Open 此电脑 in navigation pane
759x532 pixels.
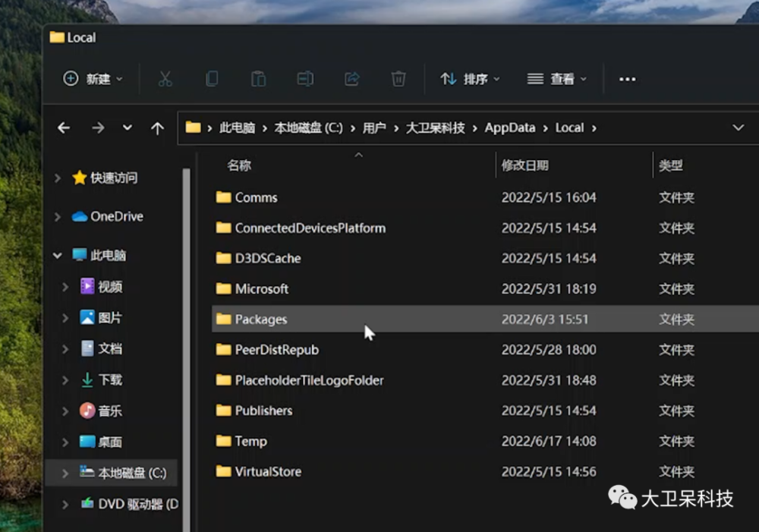[99, 255]
